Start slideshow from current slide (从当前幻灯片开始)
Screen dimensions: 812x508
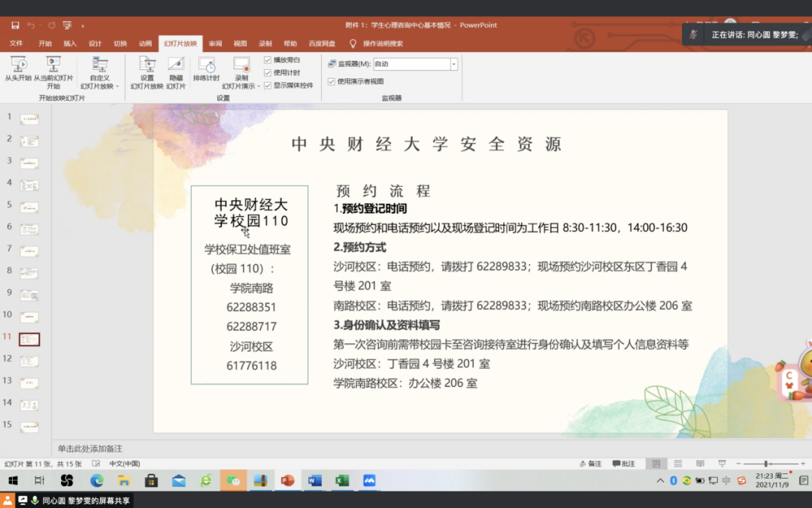pos(53,72)
